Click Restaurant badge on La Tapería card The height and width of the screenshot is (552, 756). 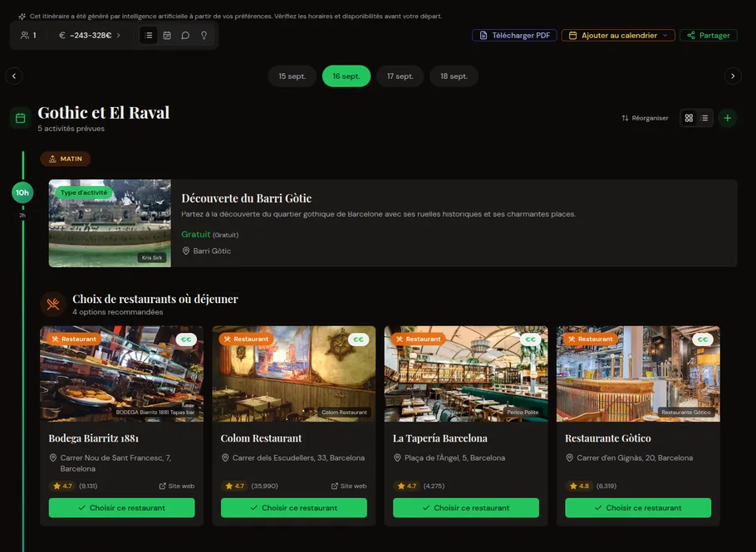pyautogui.click(x=419, y=340)
